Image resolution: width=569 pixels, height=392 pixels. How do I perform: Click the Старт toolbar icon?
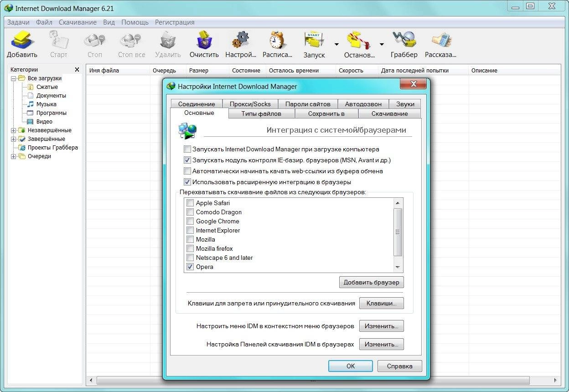[x=58, y=40]
